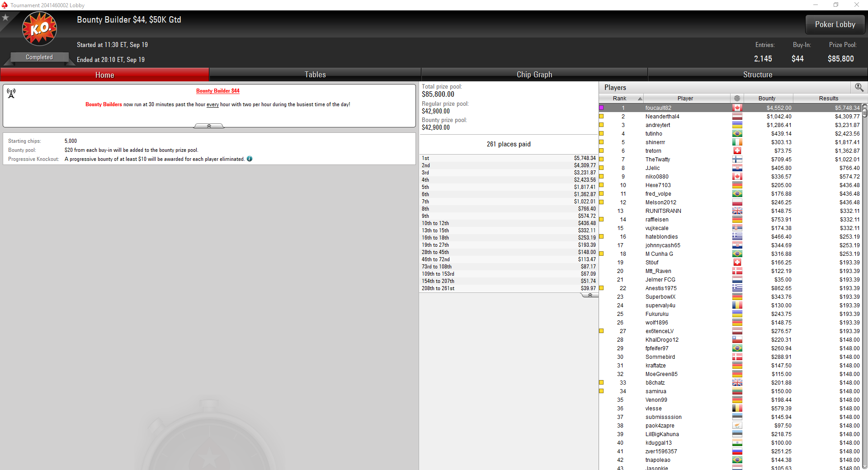Collapse the announcement panel
Screen dimensions: 868x470
click(x=209, y=126)
